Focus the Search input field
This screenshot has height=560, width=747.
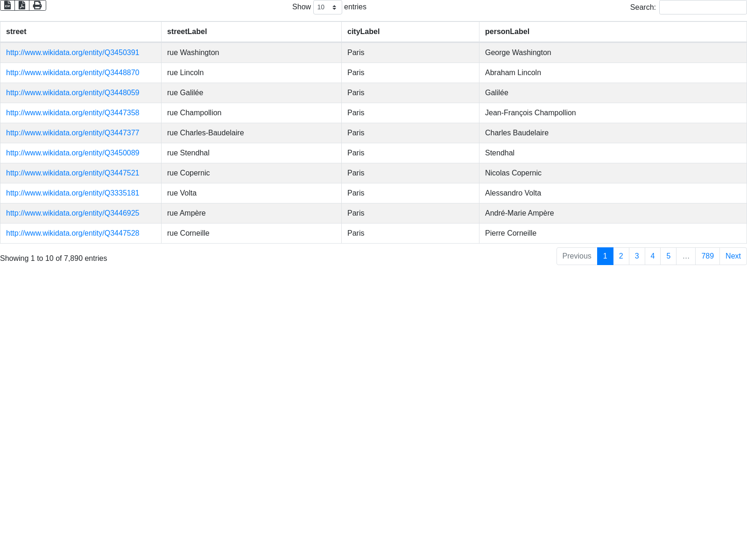[x=703, y=7]
